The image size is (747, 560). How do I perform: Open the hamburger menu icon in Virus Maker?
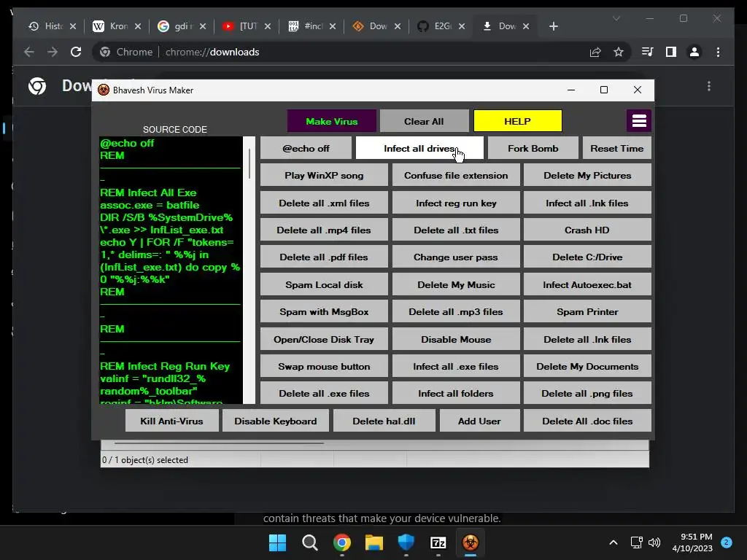click(639, 121)
